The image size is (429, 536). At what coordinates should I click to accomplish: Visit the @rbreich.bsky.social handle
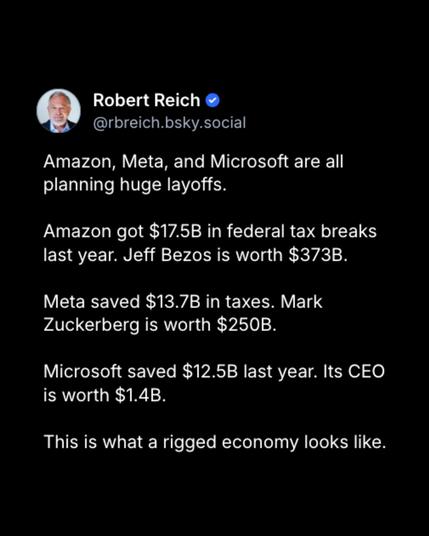170,123
